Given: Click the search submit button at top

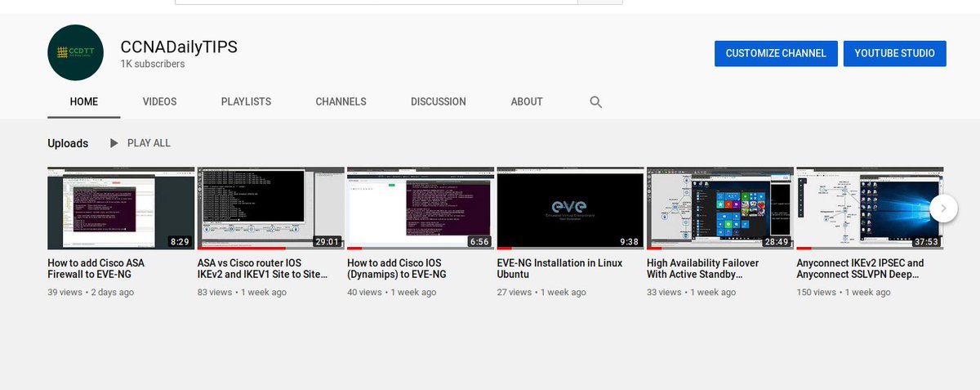Looking at the screenshot, I should (600, 2).
